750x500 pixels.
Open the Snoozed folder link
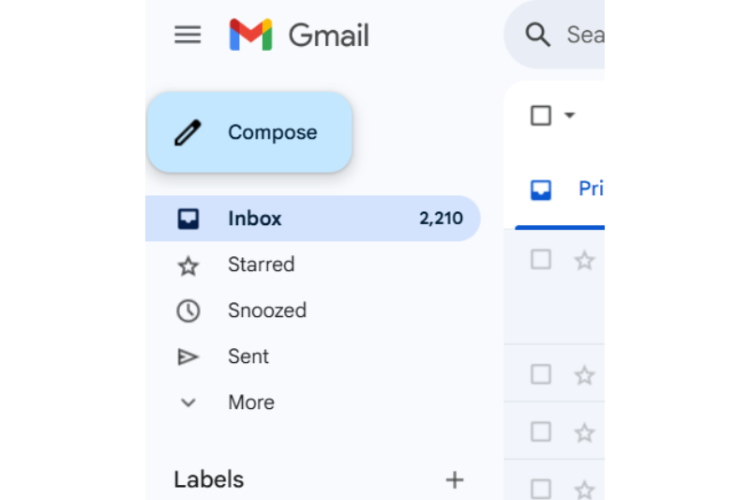(267, 310)
